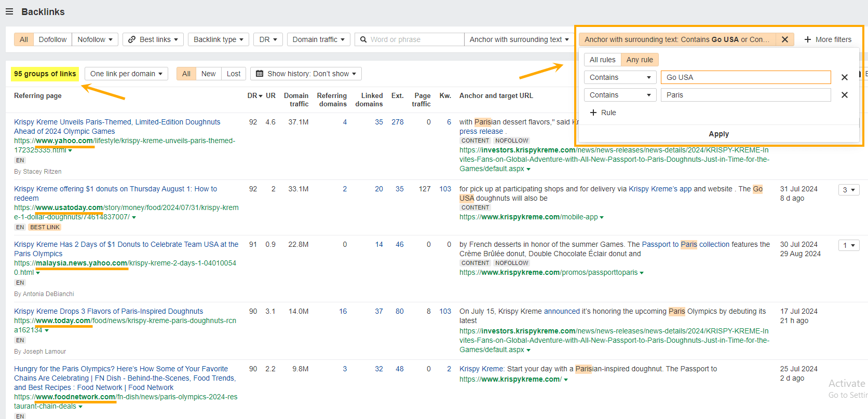Click the calendar icon in Show history
Screen dimensions: 868x419
pyautogui.click(x=260, y=74)
